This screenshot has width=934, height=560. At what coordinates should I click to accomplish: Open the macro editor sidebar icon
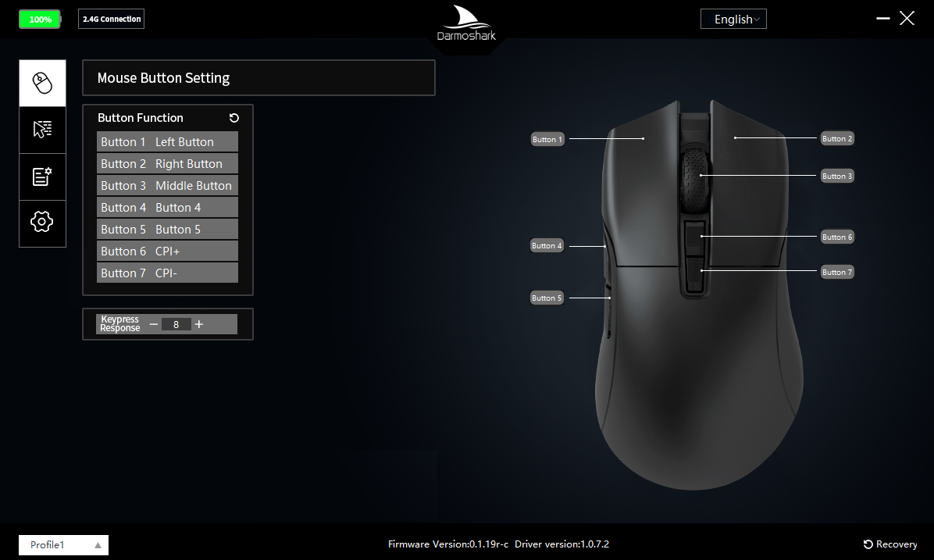pyautogui.click(x=42, y=177)
